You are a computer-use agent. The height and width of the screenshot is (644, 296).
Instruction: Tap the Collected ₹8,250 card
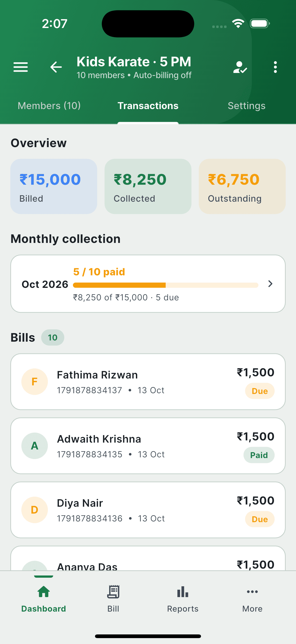pyautogui.click(x=148, y=186)
